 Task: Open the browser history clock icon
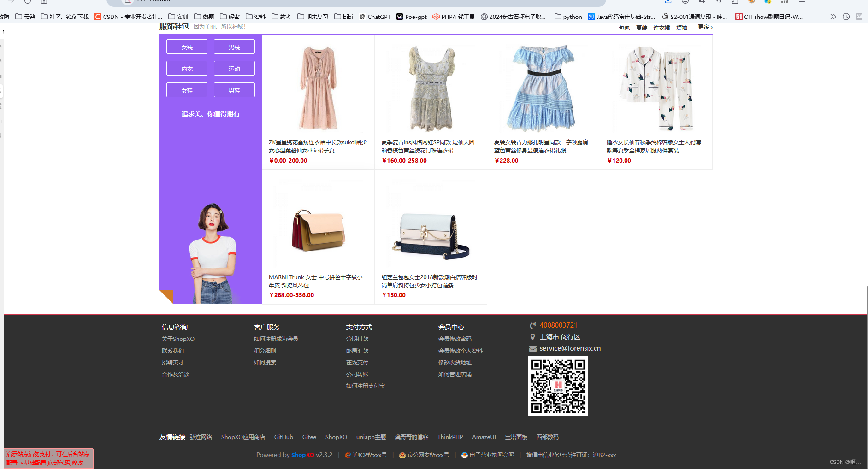tap(846, 17)
